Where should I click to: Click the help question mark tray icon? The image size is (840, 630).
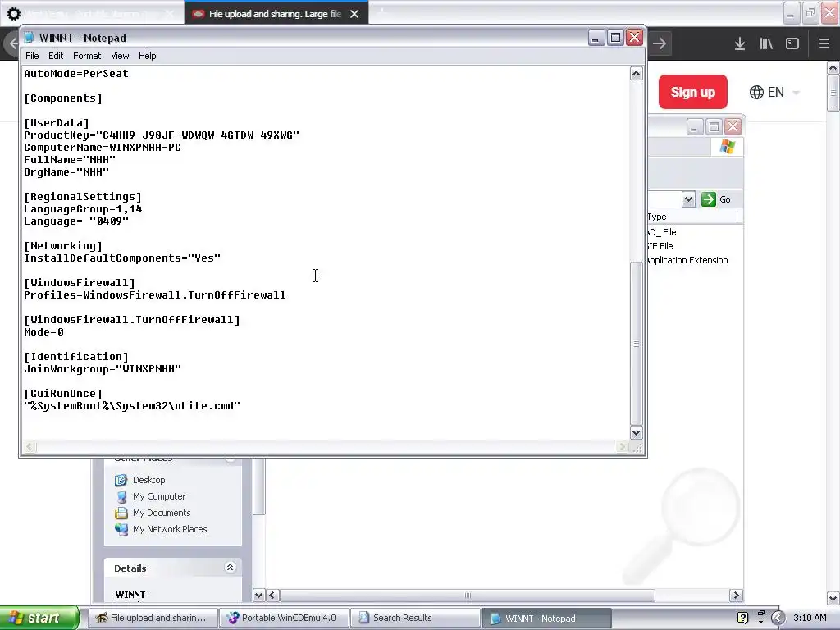[742, 619]
